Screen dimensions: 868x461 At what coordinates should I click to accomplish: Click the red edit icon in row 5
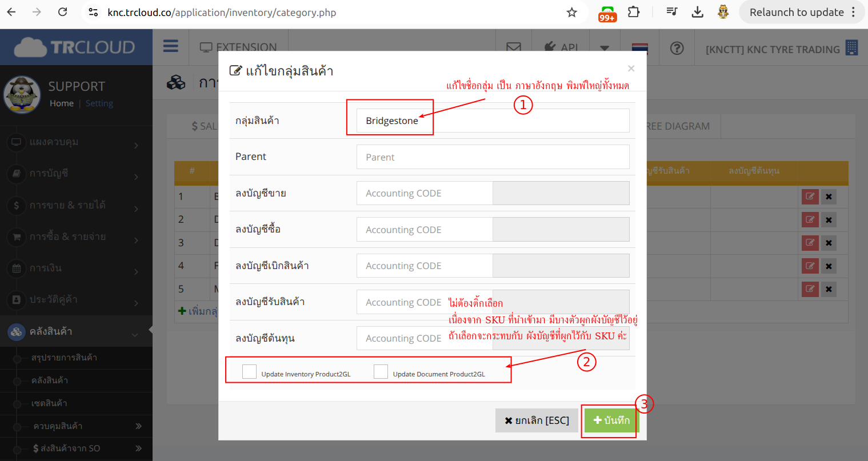810,288
